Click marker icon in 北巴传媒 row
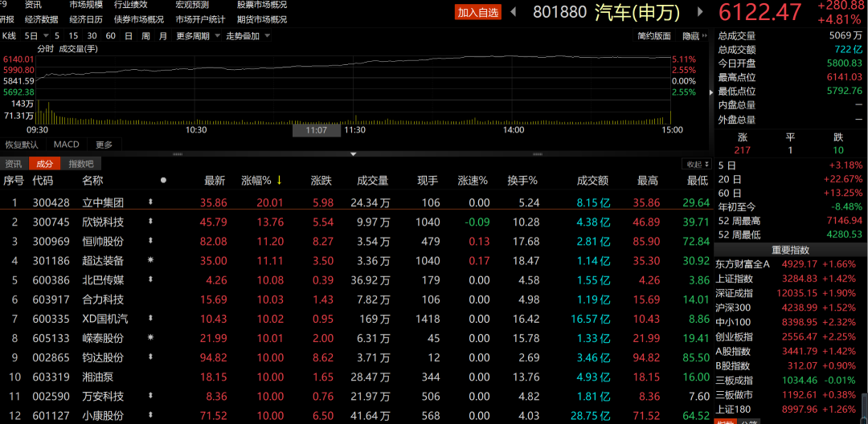Screen dimensions: 868x424 coord(150,279)
